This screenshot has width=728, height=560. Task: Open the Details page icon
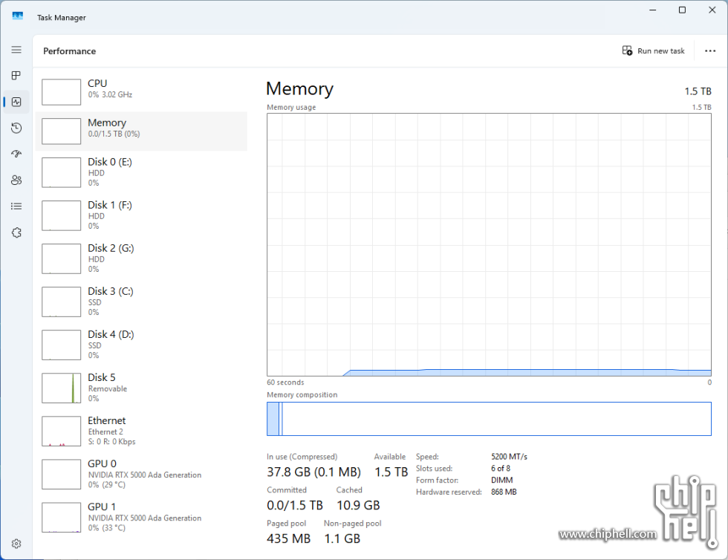coord(16,206)
